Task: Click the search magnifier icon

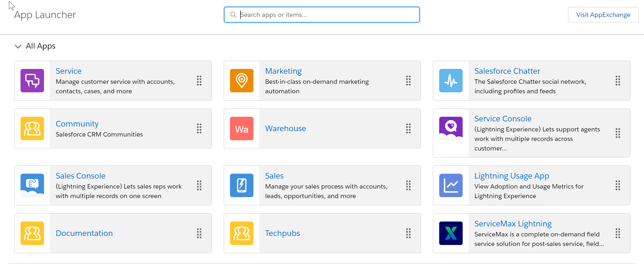Action: [233, 14]
